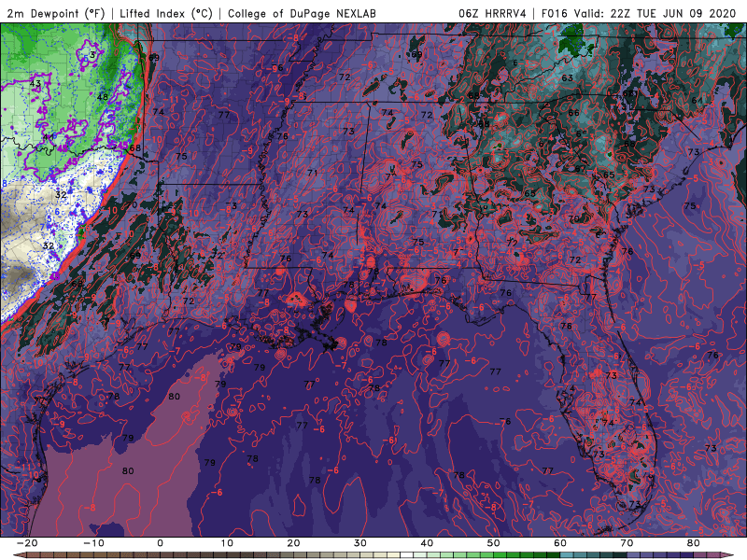Click the 66 dewpoint value on the map
747x560 pixels.
click(x=573, y=112)
